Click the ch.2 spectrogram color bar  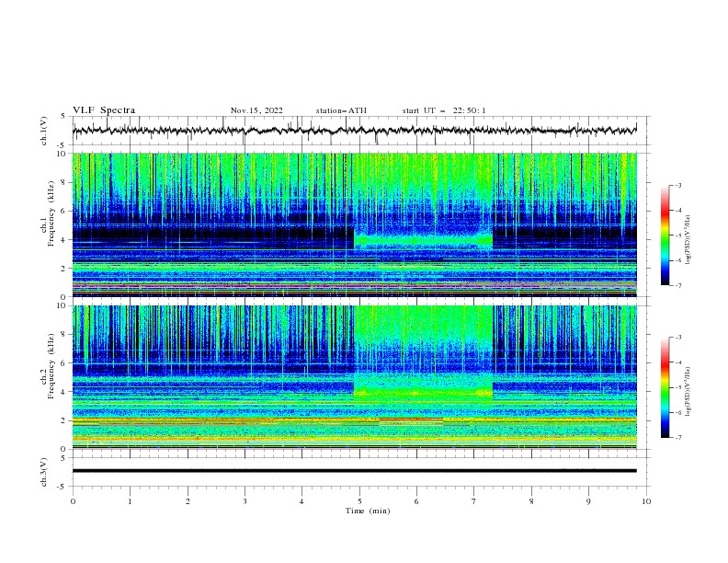tap(665, 387)
